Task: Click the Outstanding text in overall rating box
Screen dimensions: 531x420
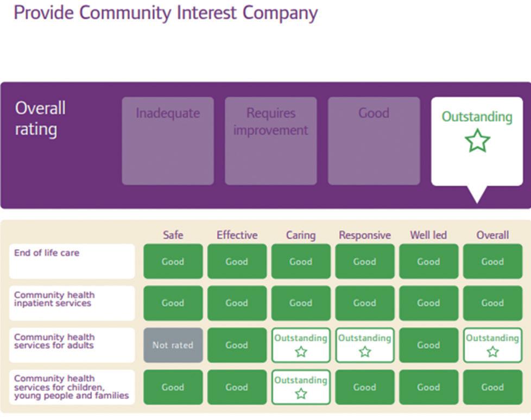Action: [477, 117]
